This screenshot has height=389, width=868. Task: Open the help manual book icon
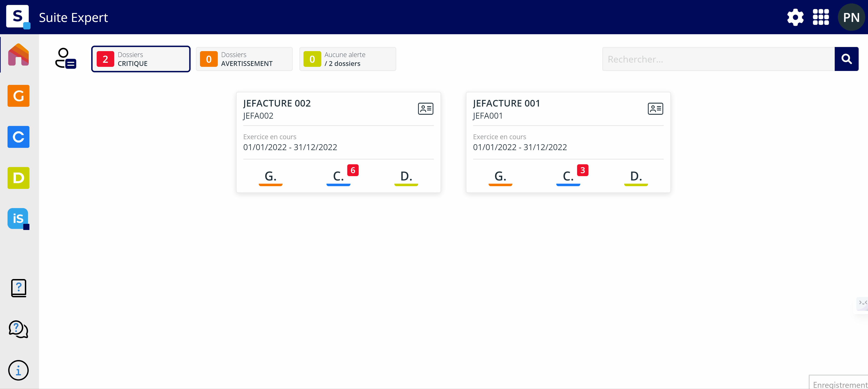(x=18, y=288)
